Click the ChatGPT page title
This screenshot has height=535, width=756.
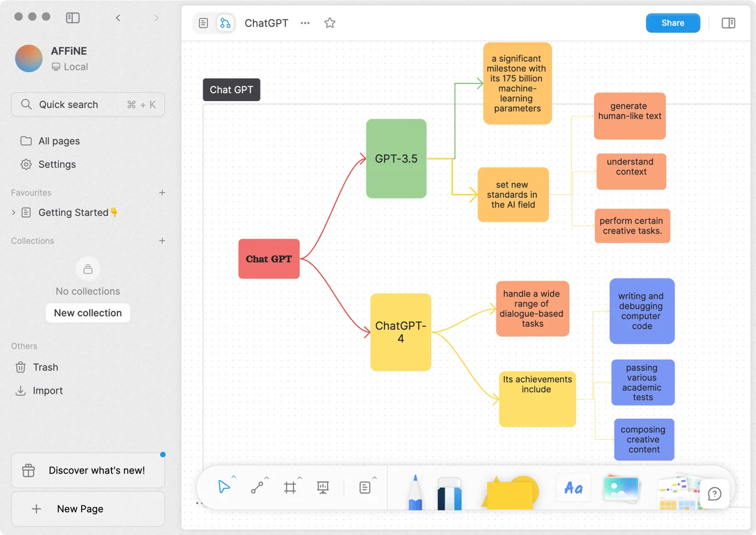(266, 23)
